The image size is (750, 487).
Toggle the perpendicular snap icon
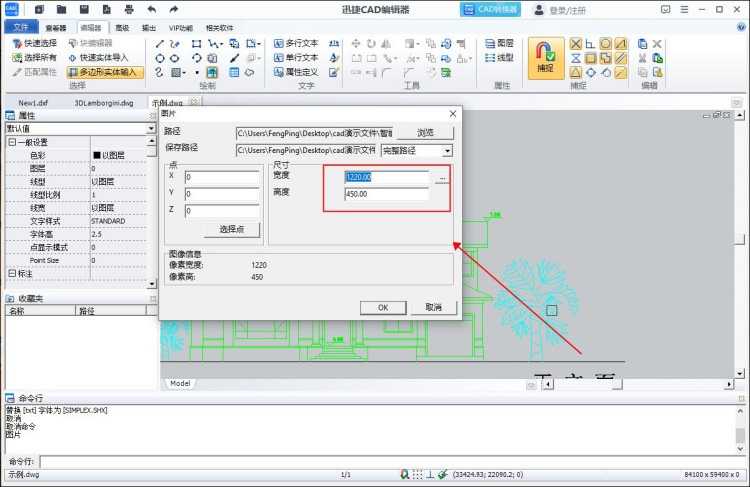(x=591, y=44)
